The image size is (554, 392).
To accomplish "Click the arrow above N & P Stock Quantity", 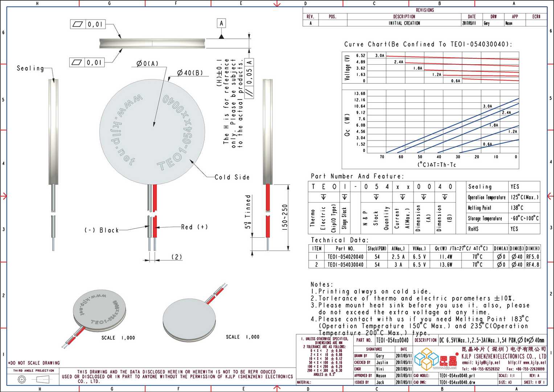I will (376, 197).
